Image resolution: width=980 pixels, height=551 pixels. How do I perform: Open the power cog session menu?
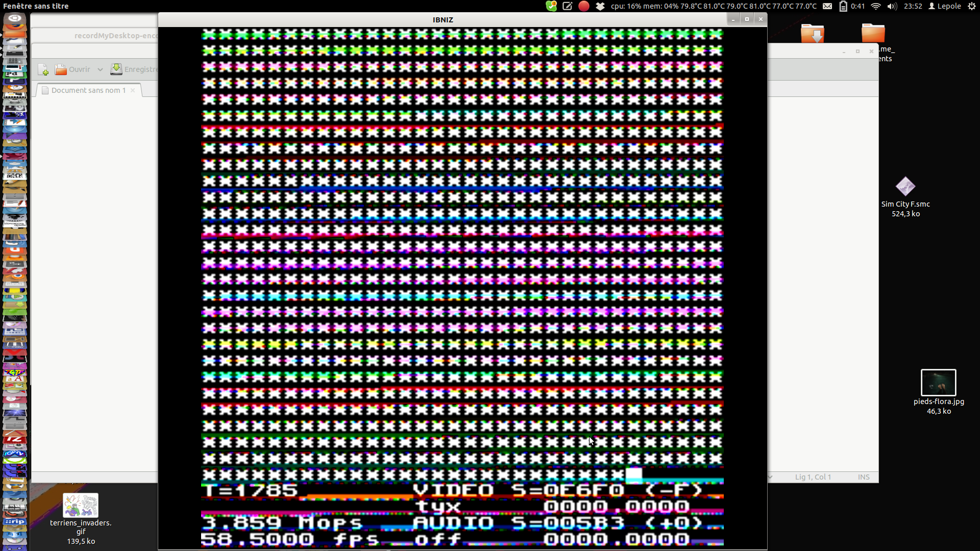coord(972,6)
